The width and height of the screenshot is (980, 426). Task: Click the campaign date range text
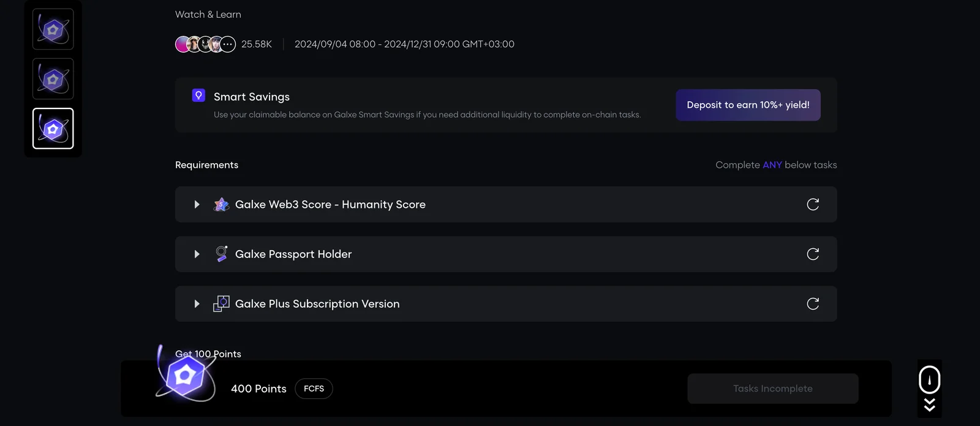click(x=404, y=44)
